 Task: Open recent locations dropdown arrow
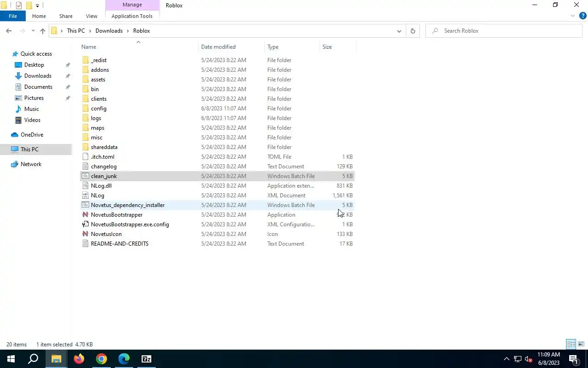point(33,31)
